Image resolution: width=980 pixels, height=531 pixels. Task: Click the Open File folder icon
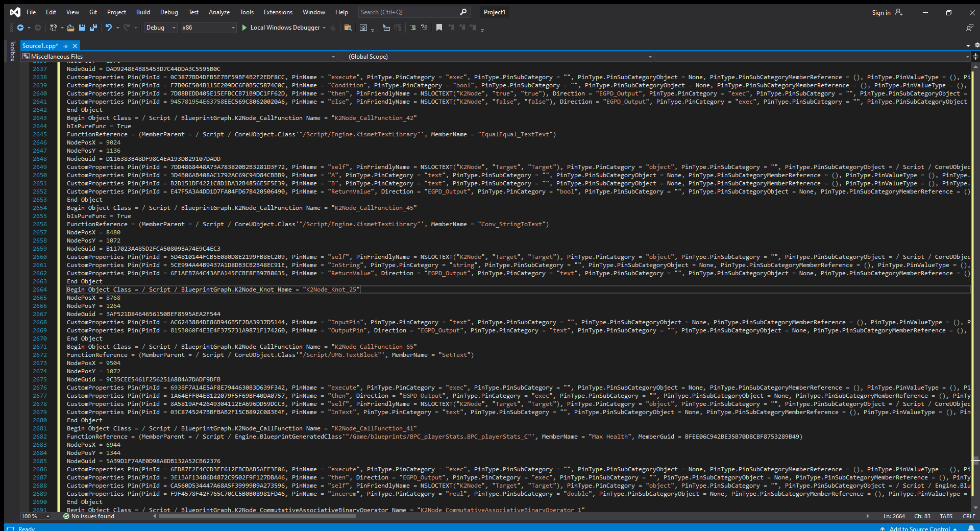[x=70, y=28]
